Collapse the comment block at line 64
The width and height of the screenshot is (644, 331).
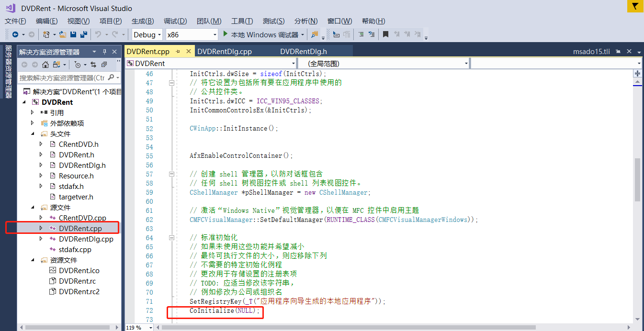click(172, 238)
